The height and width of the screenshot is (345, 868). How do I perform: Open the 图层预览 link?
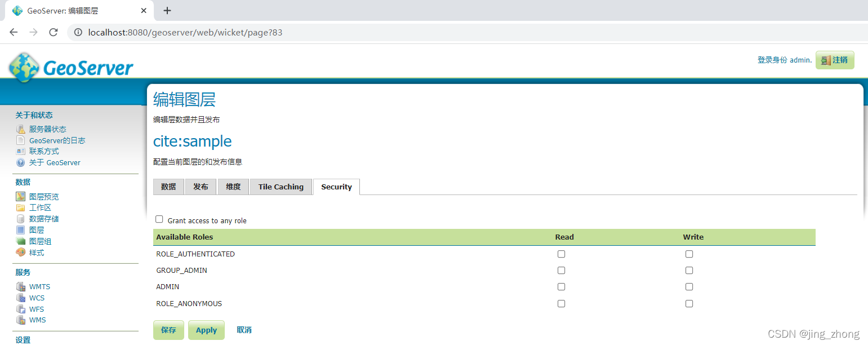(x=44, y=197)
